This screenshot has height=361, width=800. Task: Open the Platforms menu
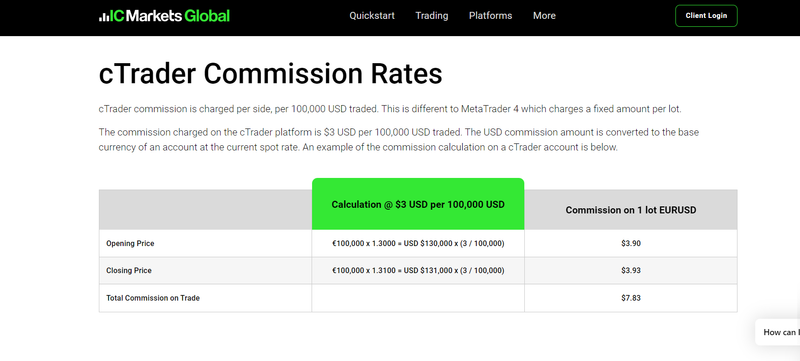(490, 16)
